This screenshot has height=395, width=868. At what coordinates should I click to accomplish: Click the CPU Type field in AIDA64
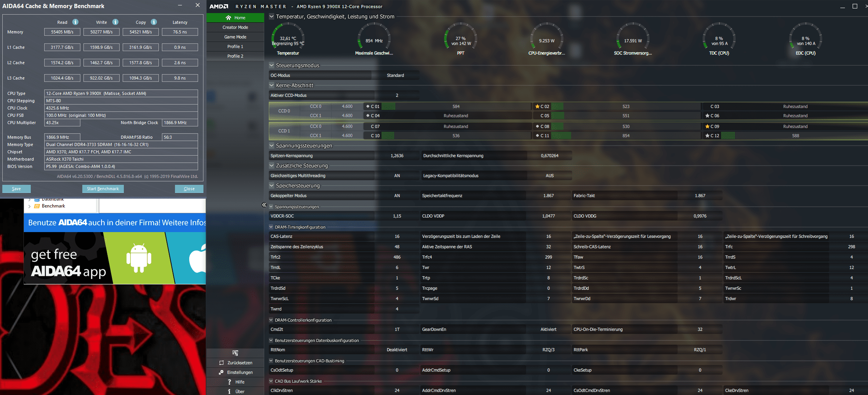point(121,93)
